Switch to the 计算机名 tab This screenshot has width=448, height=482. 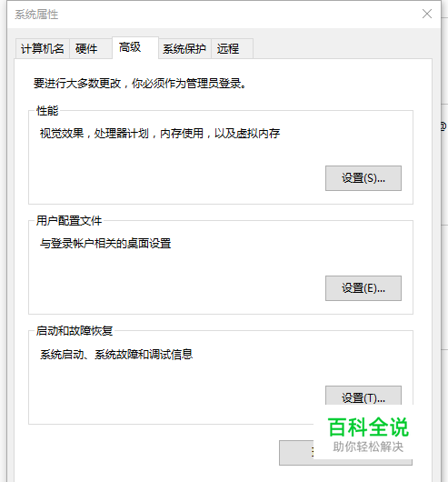click(43, 48)
